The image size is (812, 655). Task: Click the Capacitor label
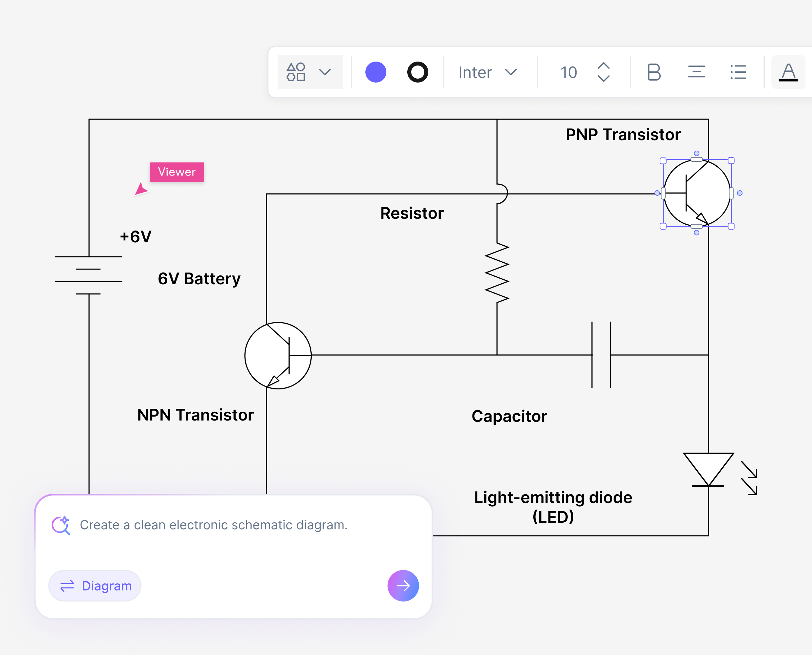point(509,417)
